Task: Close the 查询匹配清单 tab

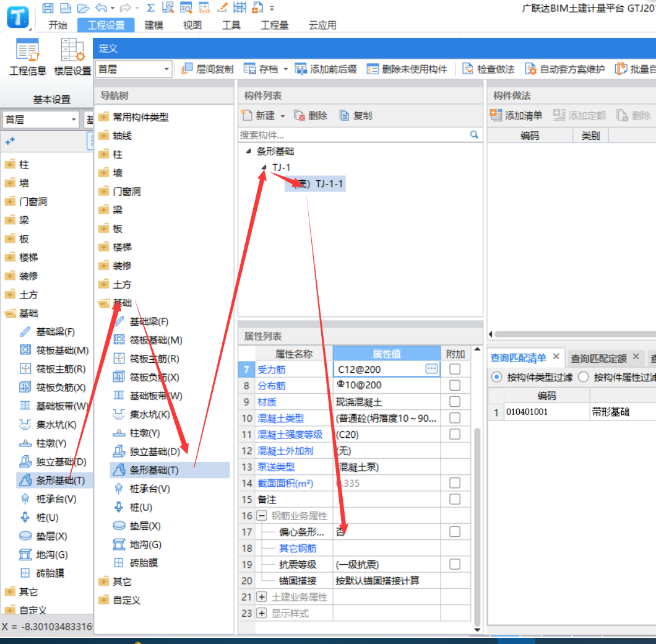Action: 556,356
